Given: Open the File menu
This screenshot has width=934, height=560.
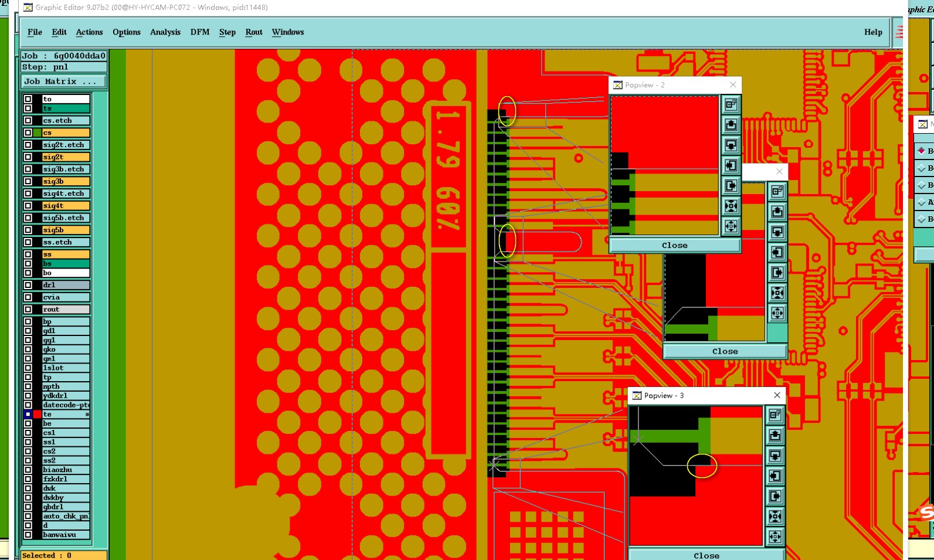Looking at the screenshot, I should coord(35,32).
